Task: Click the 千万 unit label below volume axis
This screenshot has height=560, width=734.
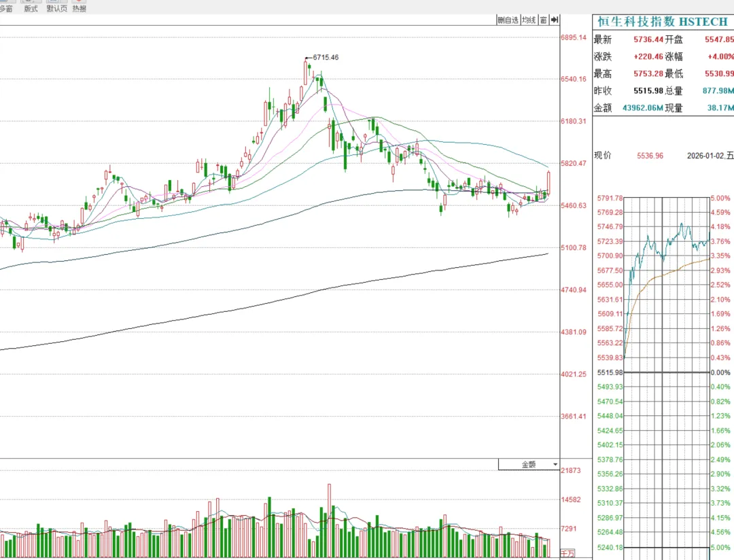Action: 567,554
